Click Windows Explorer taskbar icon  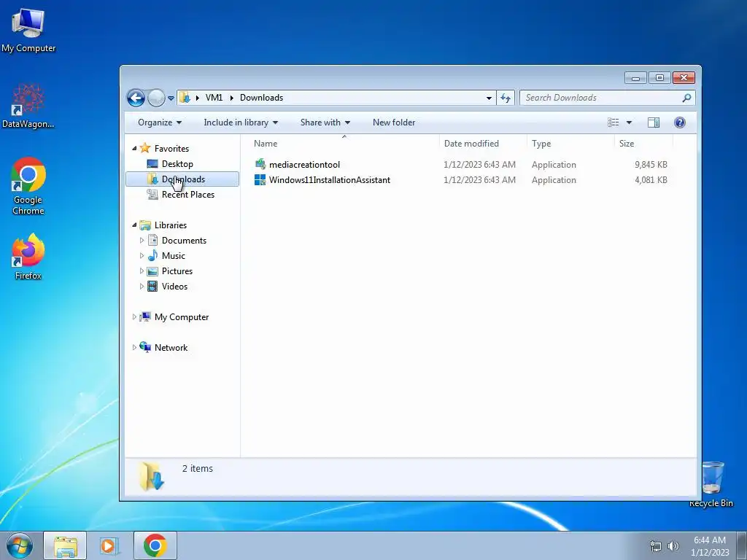[x=65, y=545]
